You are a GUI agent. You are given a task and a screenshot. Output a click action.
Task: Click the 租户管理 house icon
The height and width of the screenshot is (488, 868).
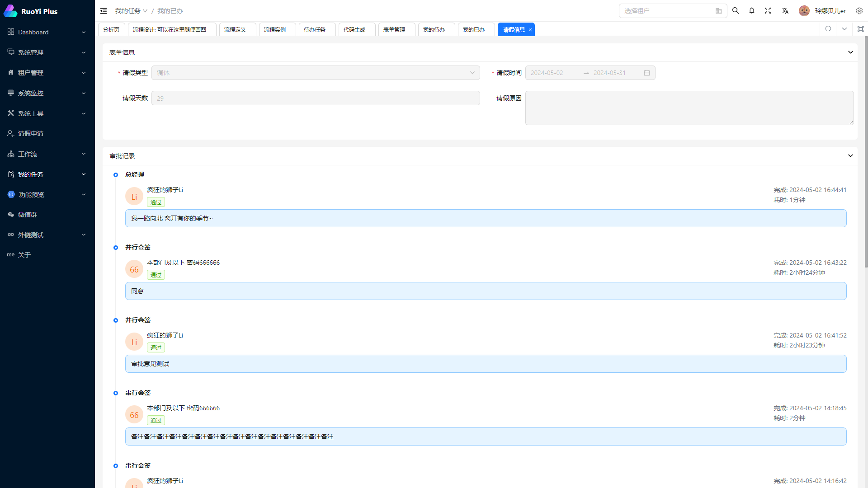(11, 72)
